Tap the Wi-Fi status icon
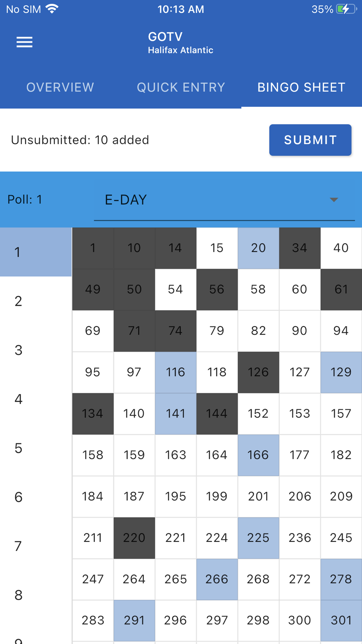This screenshot has width=362, height=644. pos(52,9)
